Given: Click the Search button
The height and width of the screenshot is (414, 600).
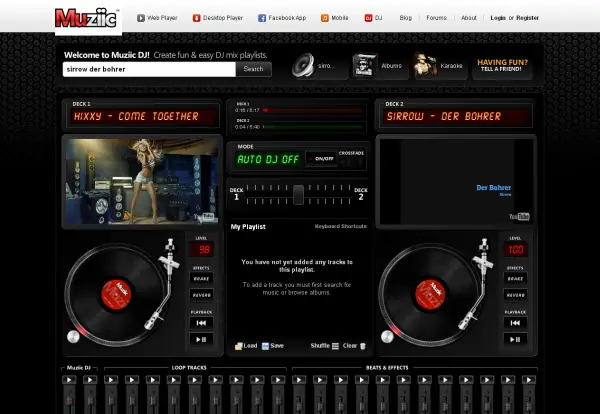Looking at the screenshot, I should click(253, 69).
